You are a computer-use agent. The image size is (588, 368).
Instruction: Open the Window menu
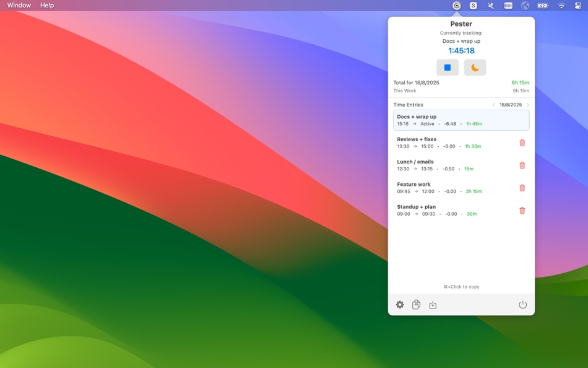coord(19,5)
